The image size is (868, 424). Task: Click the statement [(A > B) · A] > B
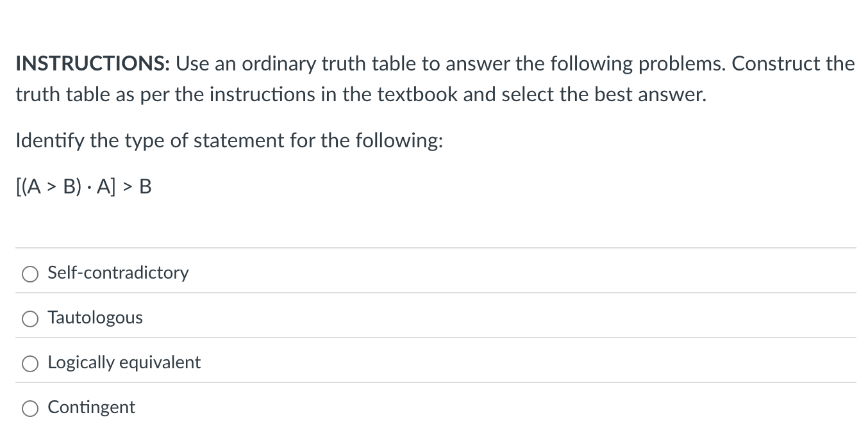coord(83,186)
